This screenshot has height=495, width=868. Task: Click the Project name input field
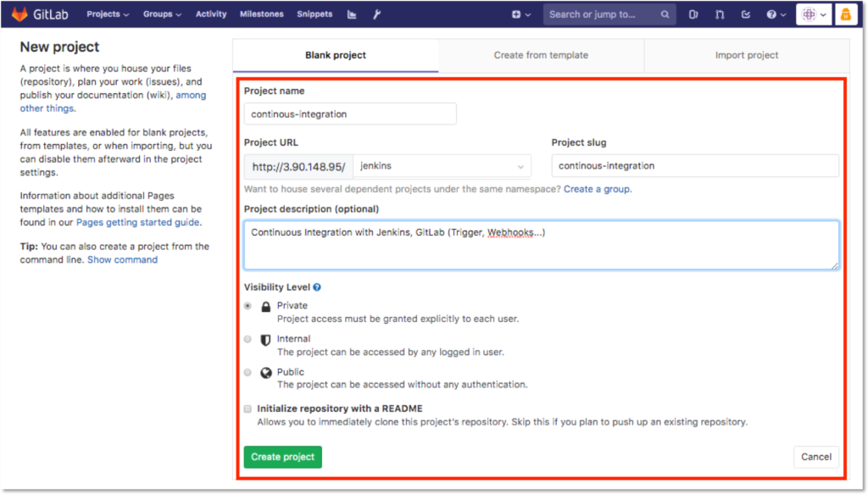(x=350, y=114)
